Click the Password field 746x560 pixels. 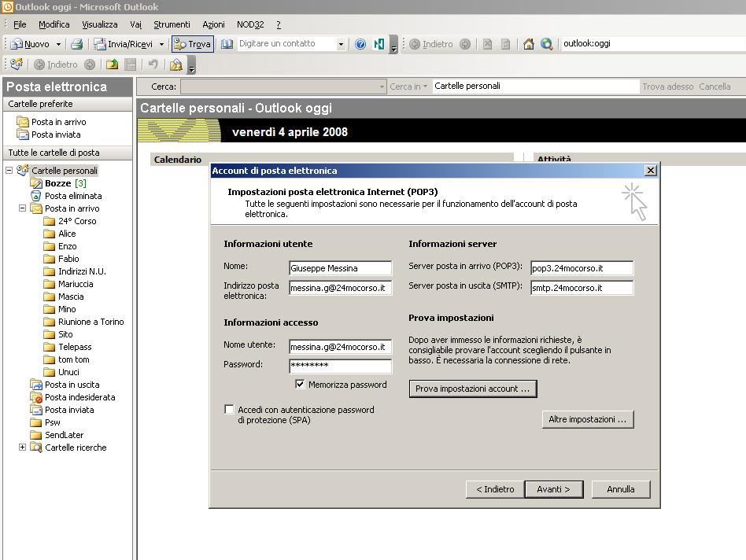(x=340, y=366)
